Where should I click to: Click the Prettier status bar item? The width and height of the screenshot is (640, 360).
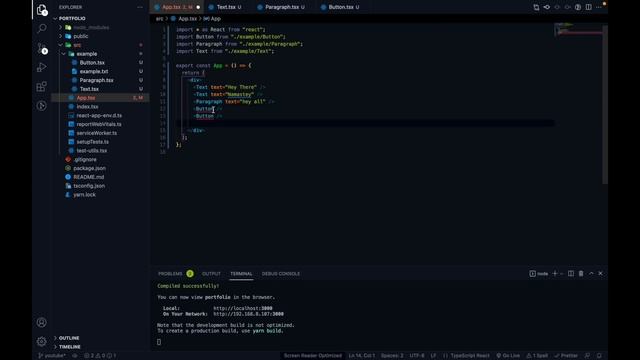point(566,356)
